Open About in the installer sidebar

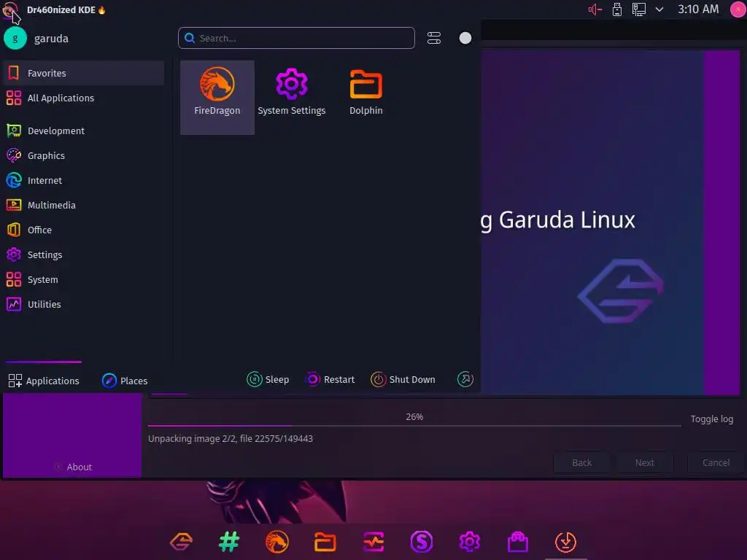(x=73, y=467)
